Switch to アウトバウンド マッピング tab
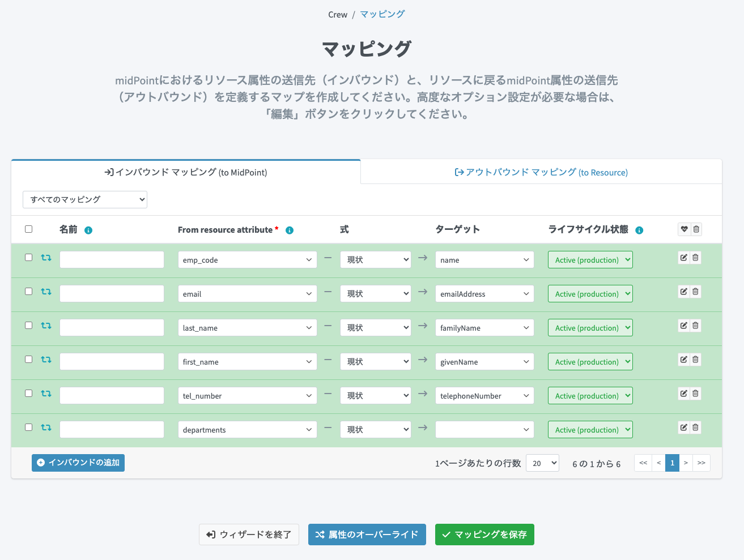Screen dimensions: 744x560 tap(541, 172)
